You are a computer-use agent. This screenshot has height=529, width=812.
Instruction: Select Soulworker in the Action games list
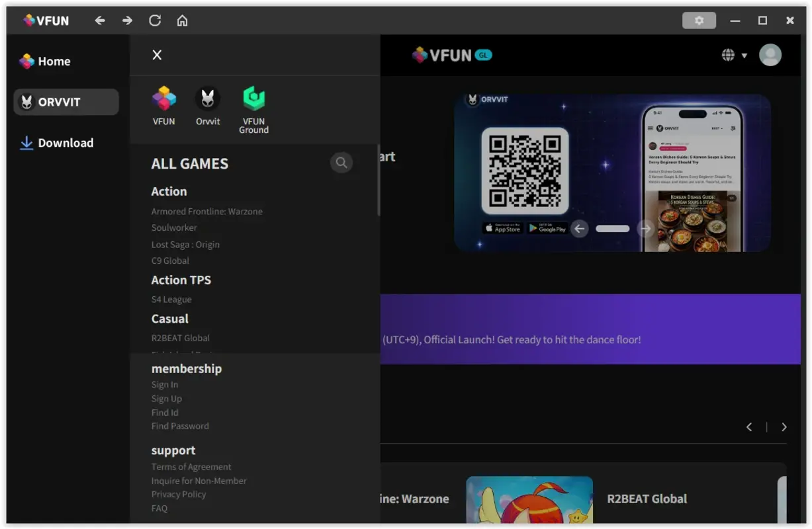click(174, 227)
